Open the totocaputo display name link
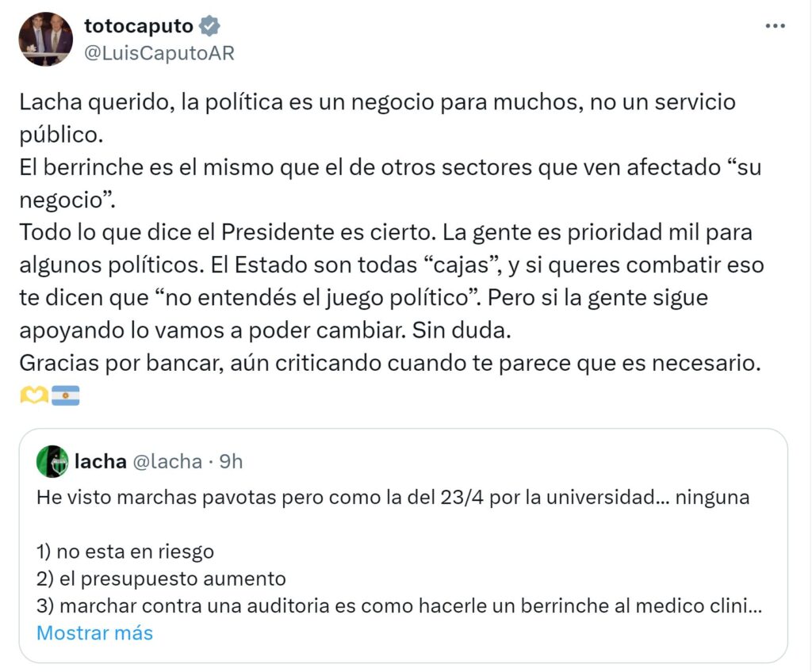Screen dimensions: 812x672 pyautogui.click(x=139, y=26)
